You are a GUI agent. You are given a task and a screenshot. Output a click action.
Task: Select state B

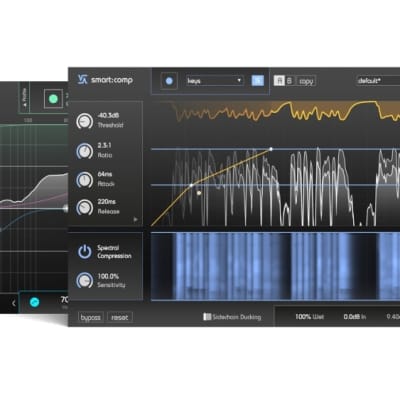pyautogui.click(x=289, y=81)
